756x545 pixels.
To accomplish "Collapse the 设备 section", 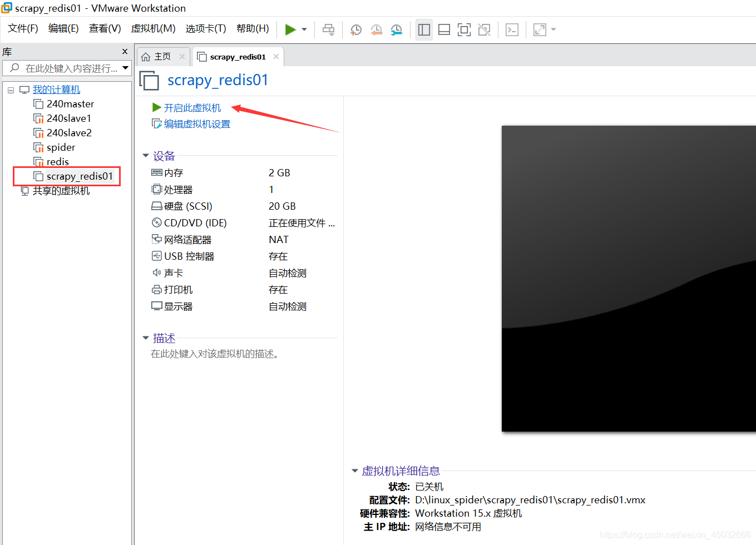I will (x=146, y=156).
